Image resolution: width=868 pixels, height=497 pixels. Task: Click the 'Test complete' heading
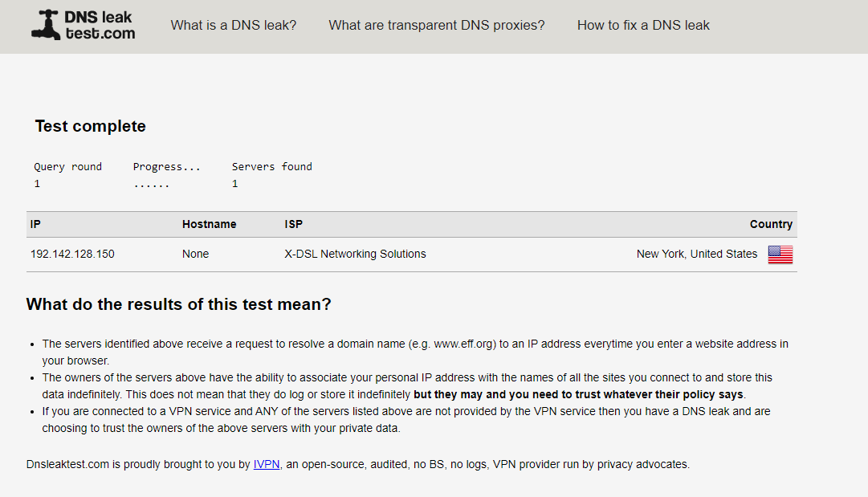tap(90, 126)
